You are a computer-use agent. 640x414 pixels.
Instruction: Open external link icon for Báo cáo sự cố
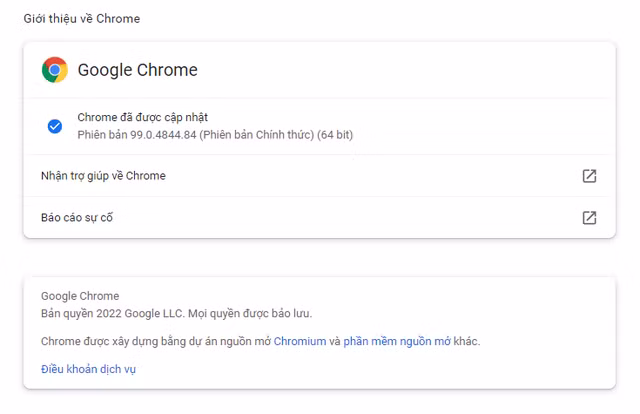coord(589,218)
